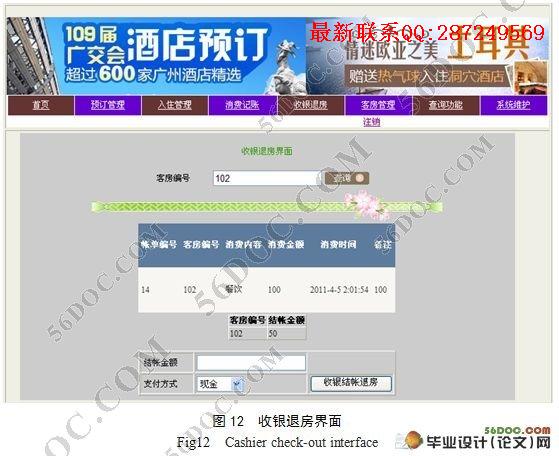The image size is (559, 456).
Task: Click bill number cell 14
Action: 145,290
